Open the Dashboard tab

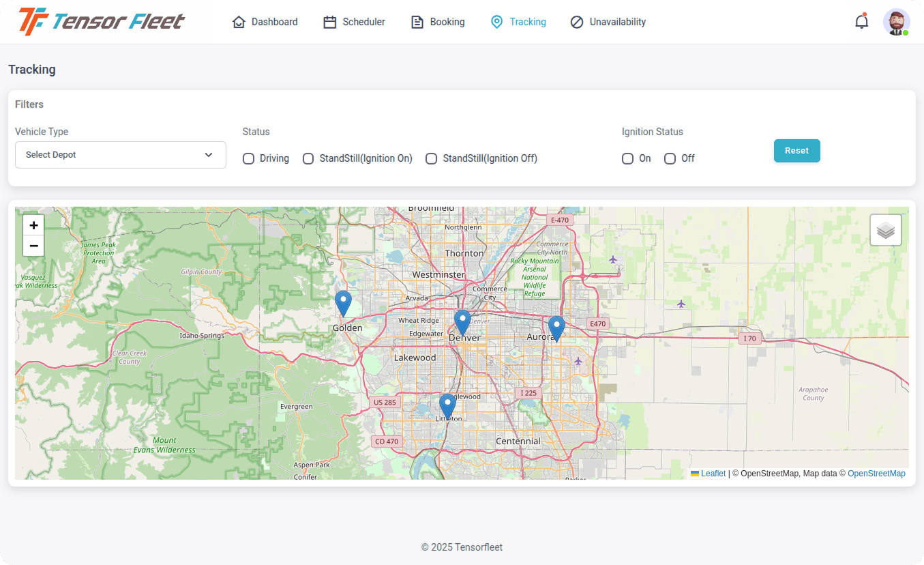coord(265,22)
